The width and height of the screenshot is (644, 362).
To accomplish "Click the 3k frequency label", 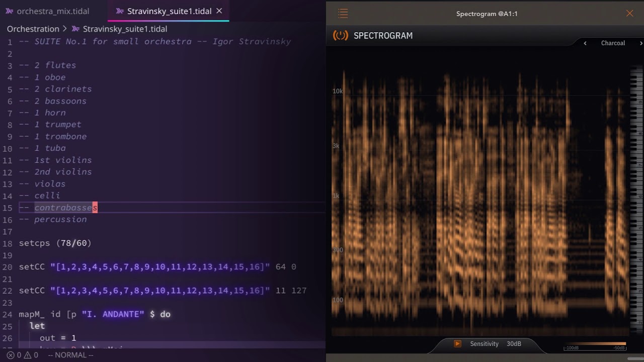I will coord(336,146).
